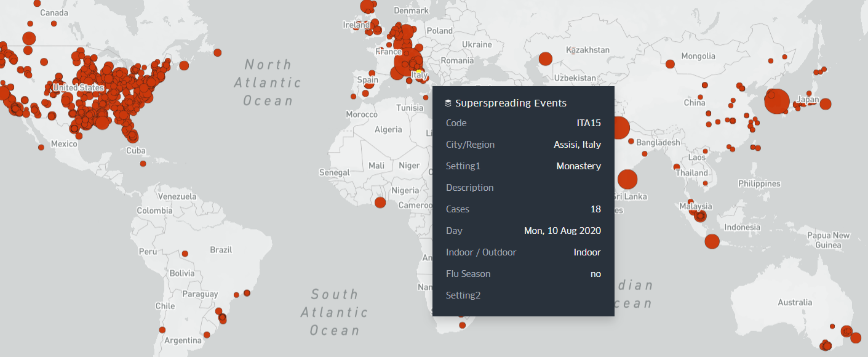Select the red marker south of Cuba
This screenshot has height=357, width=868.
pos(143,163)
